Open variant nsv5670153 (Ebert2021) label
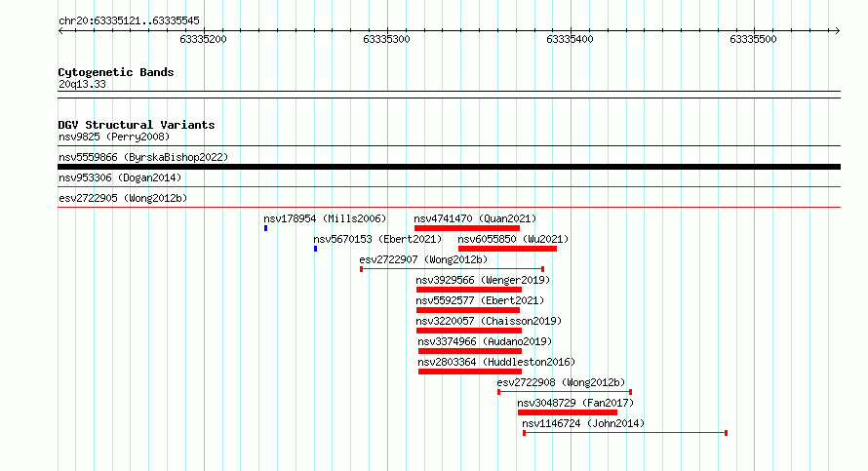868x471 pixels. pyautogui.click(x=377, y=239)
